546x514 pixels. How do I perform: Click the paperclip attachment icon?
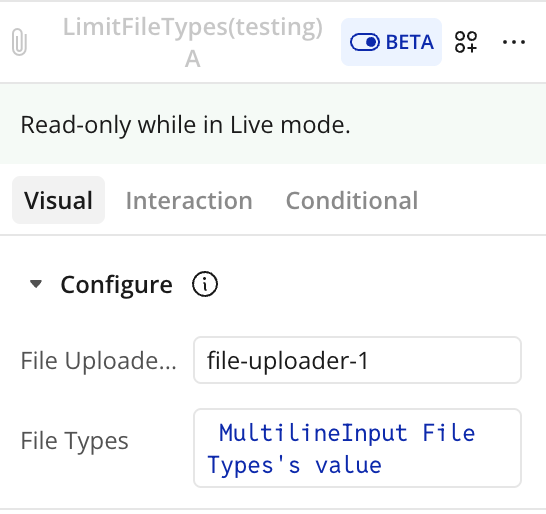[19, 42]
